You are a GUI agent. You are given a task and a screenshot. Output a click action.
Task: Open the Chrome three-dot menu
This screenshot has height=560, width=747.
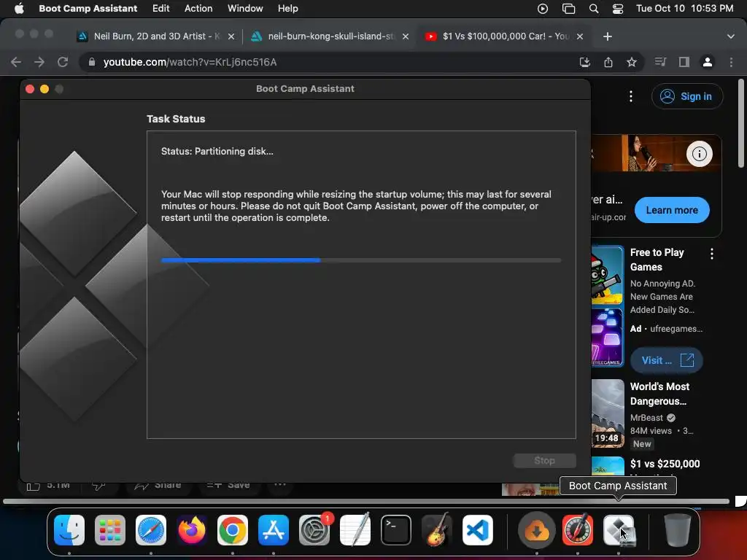click(x=731, y=62)
